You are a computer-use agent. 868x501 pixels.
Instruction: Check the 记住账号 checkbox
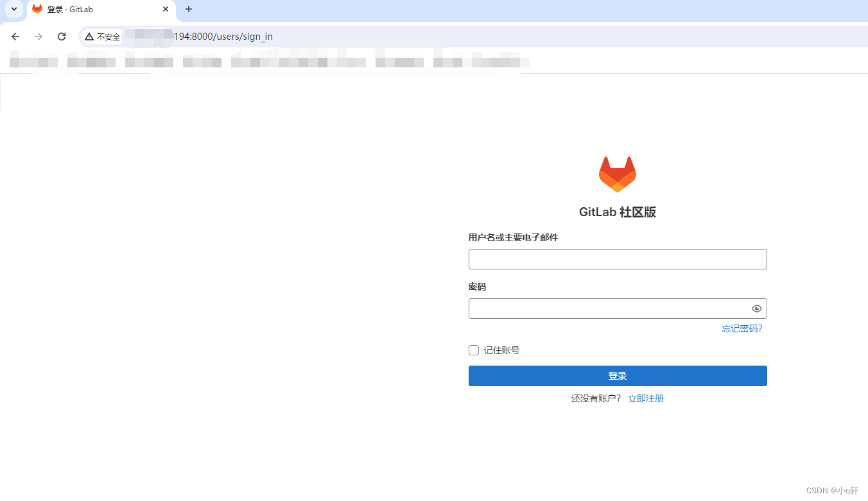coord(474,350)
